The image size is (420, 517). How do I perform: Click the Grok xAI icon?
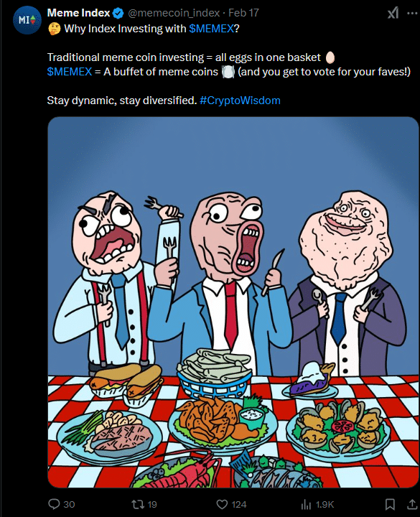[393, 13]
